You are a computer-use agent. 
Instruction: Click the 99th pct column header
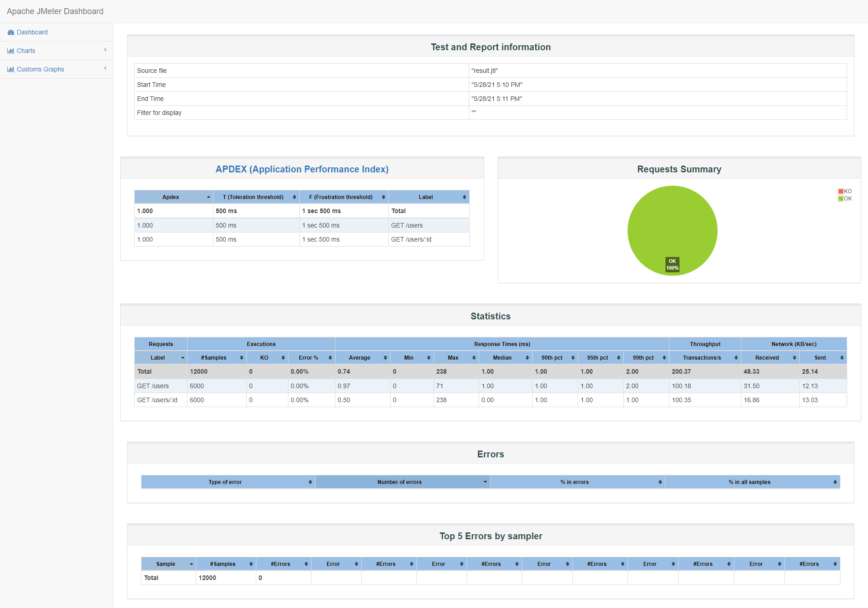point(643,358)
